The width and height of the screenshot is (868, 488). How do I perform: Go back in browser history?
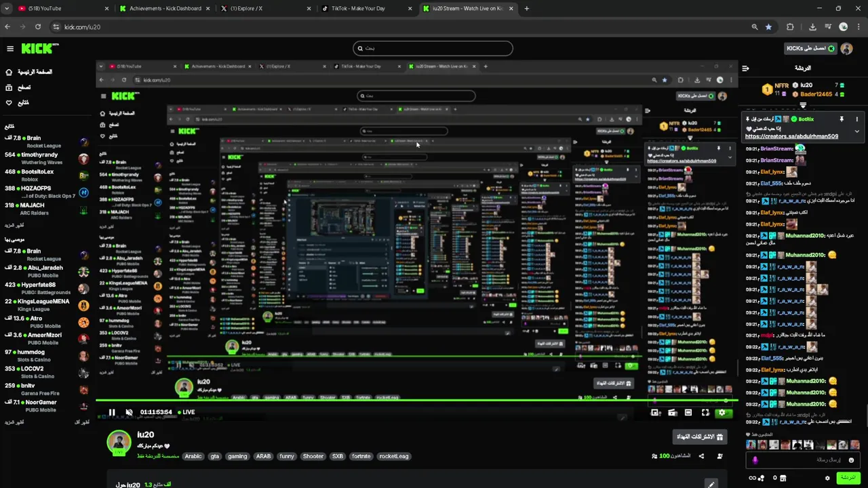pyautogui.click(x=7, y=27)
